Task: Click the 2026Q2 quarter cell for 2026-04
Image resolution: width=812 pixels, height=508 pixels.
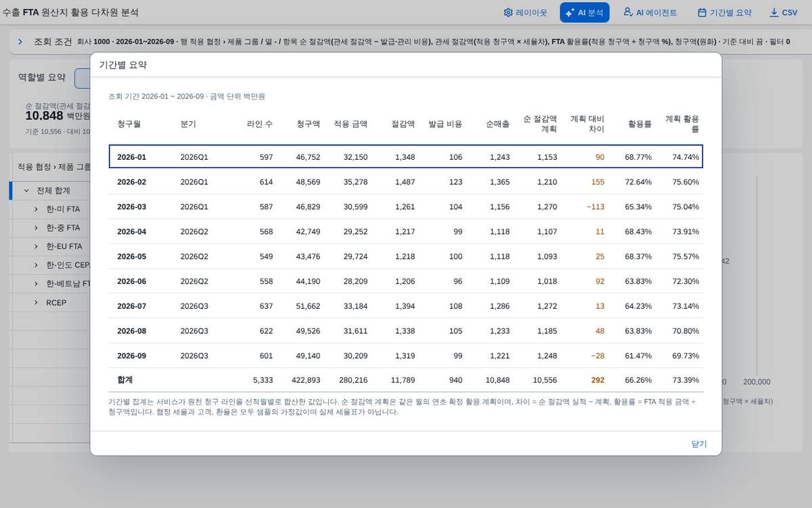Action: [194, 232]
